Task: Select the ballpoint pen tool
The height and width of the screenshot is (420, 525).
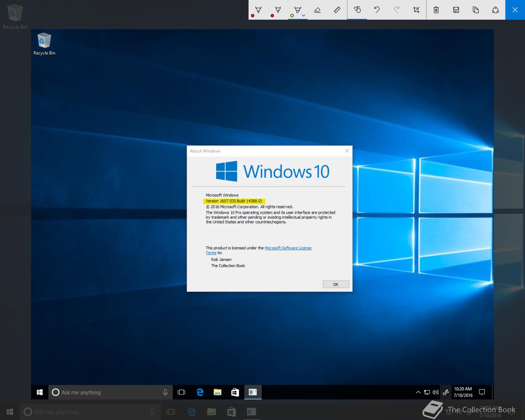Action: 258,10
